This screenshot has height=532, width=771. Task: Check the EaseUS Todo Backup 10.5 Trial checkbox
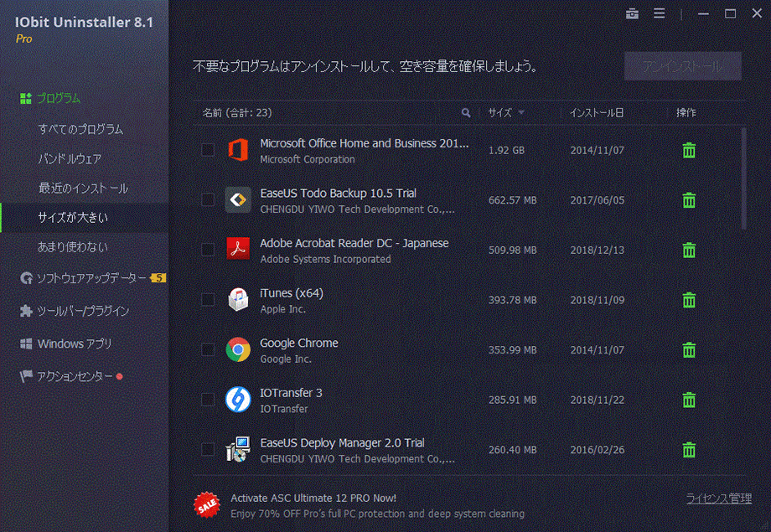click(208, 199)
